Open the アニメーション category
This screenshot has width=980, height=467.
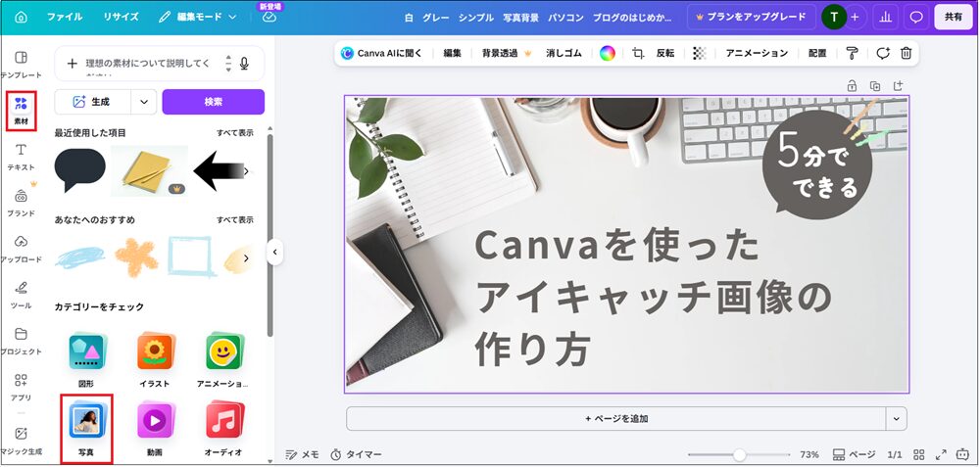coord(223,360)
